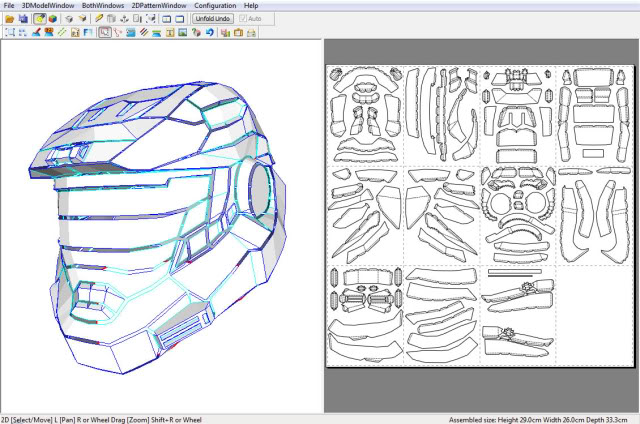Click the dotted squares arrange icon

click(x=23, y=32)
